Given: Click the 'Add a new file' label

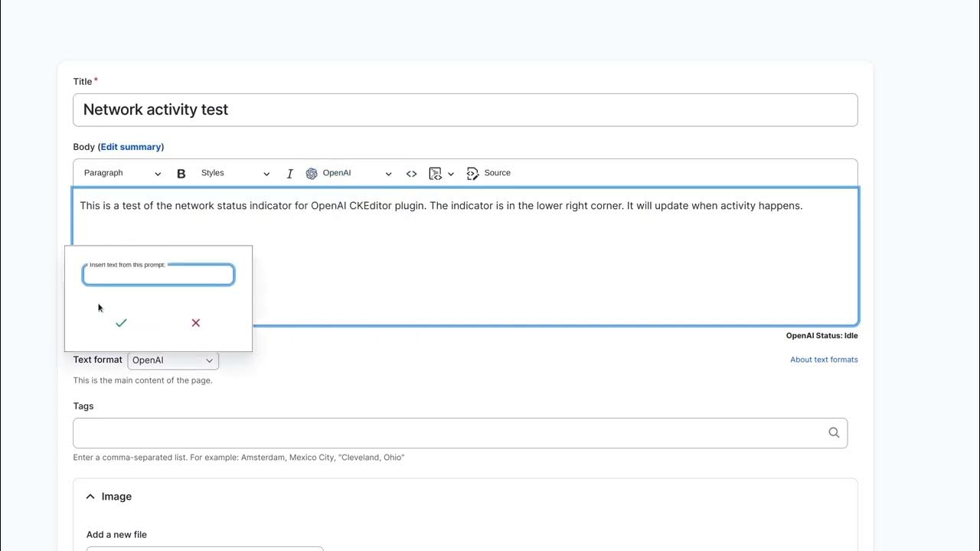Looking at the screenshot, I should tap(116, 535).
